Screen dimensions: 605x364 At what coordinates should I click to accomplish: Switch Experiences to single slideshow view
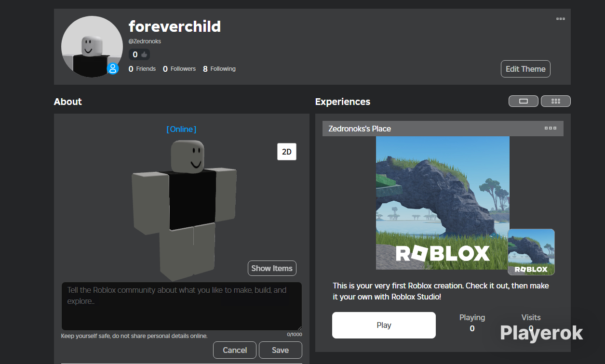524,101
